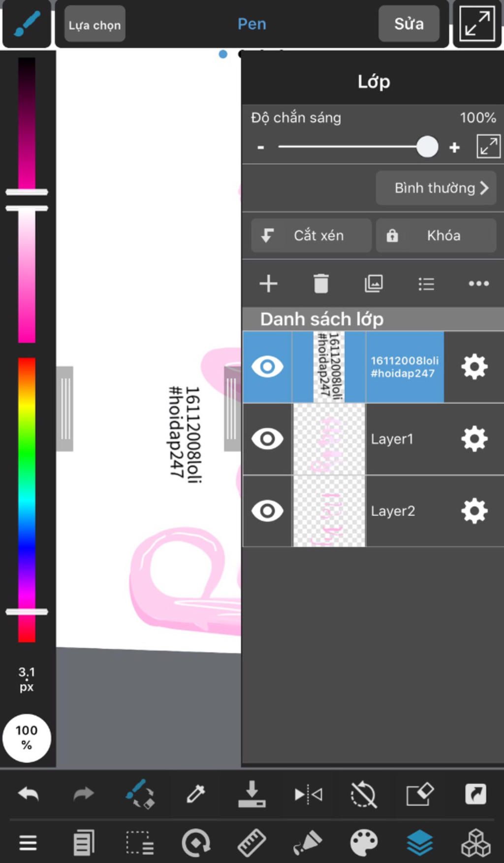Screen dimensions: 504x863
Task: Open Layer1 settings gear
Action: tap(474, 439)
